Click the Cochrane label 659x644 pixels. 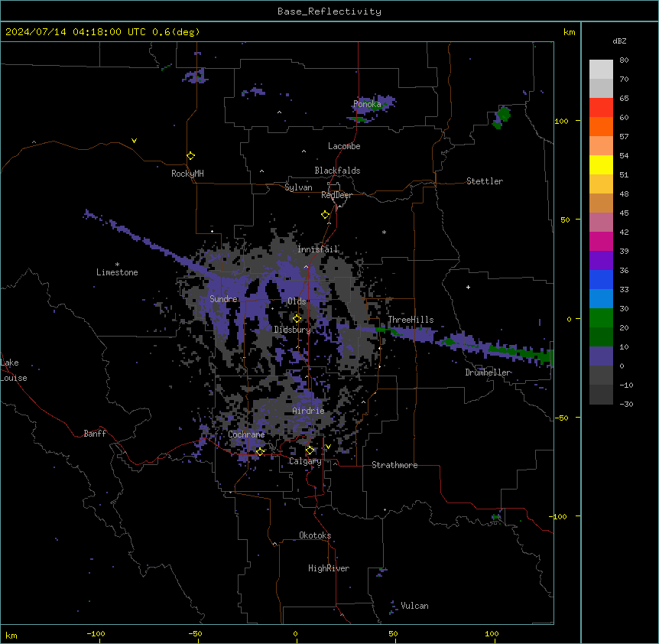246,434
